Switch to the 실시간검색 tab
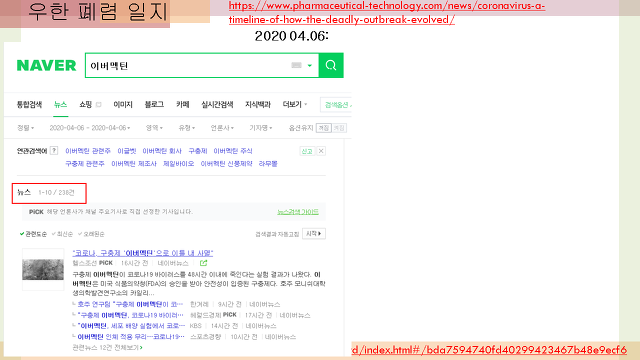640x360 pixels. click(x=217, y=104)
